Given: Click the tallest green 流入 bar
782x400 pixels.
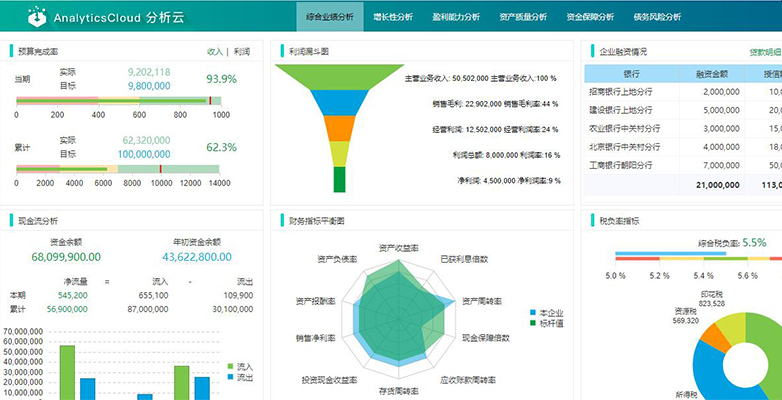Looking at the screenshot, I should click(x=67, y=373).
